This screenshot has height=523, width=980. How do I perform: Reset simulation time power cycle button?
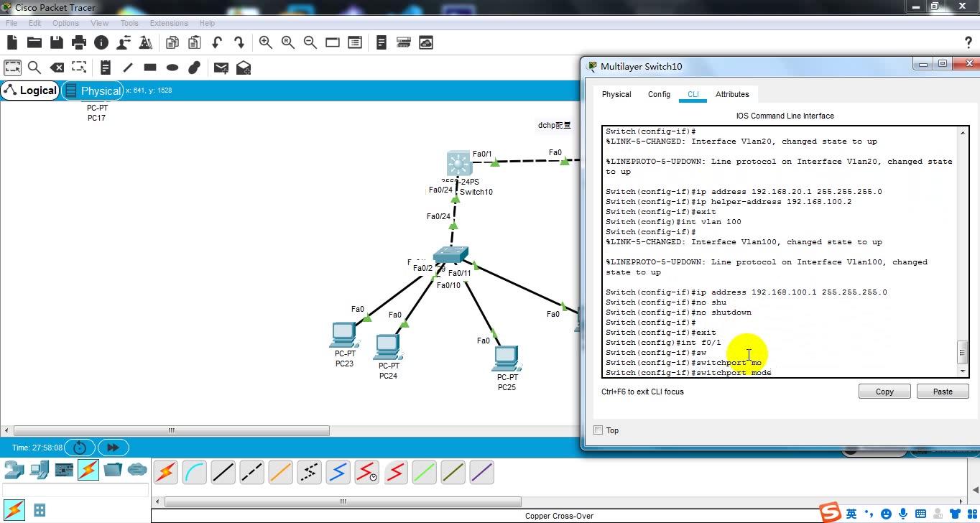coord(79,448)
